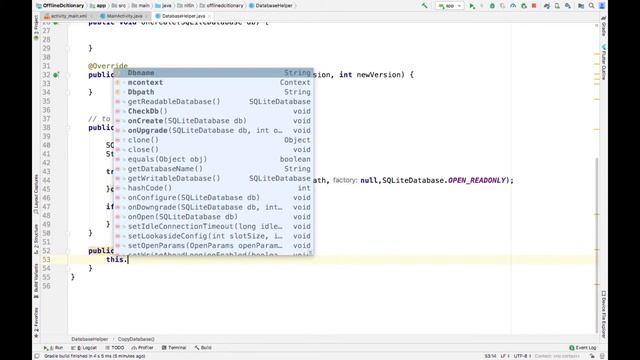Open the Build Variants side panel tab

coord(36,281)
